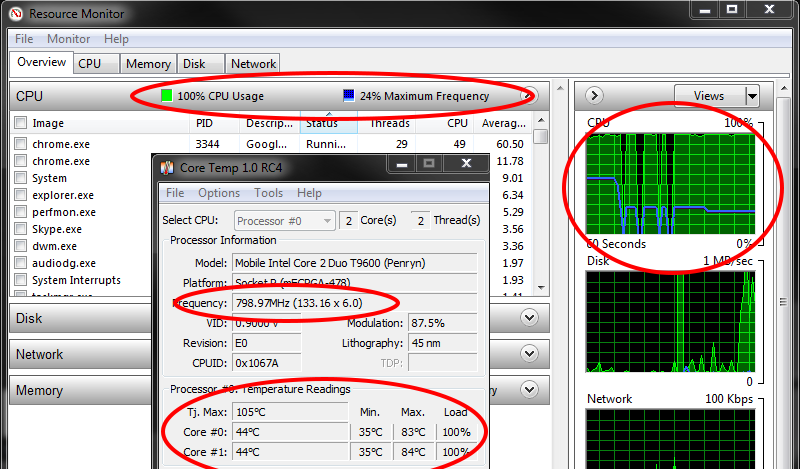Open Core Temp File menu
Viewport: 800px width, 469px height.
(175, 193)
